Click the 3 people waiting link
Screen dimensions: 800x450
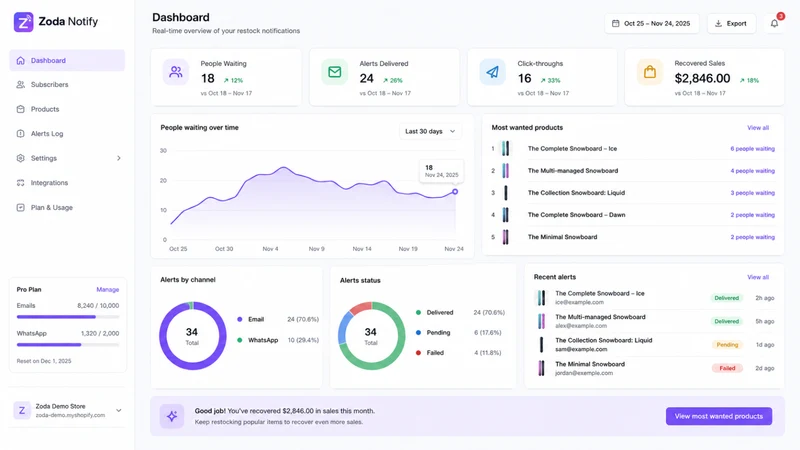[x=752, y=193]
